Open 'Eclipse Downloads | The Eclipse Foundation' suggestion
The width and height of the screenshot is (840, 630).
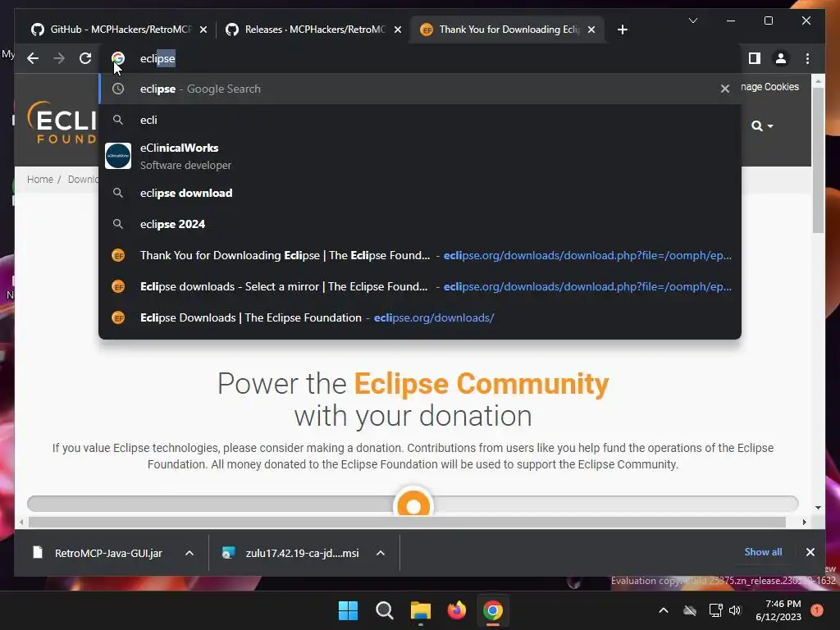(x=420, y=317)
